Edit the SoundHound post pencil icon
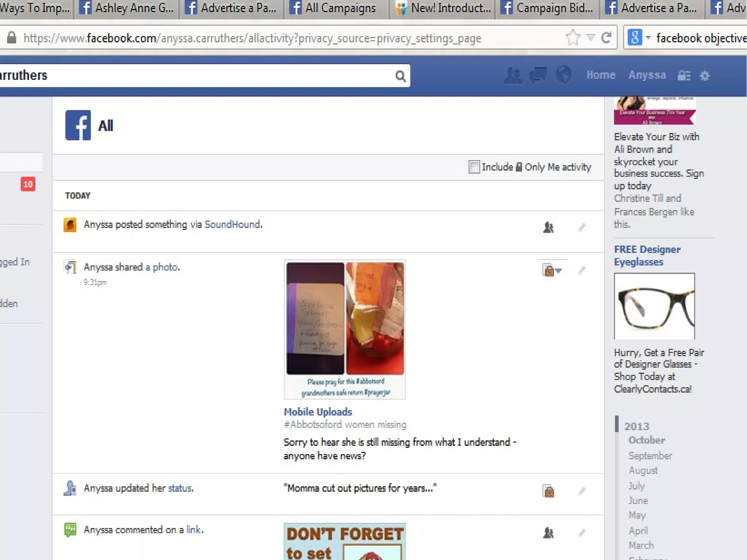Viewport: 747px width, 560px height. pos(582,228)
